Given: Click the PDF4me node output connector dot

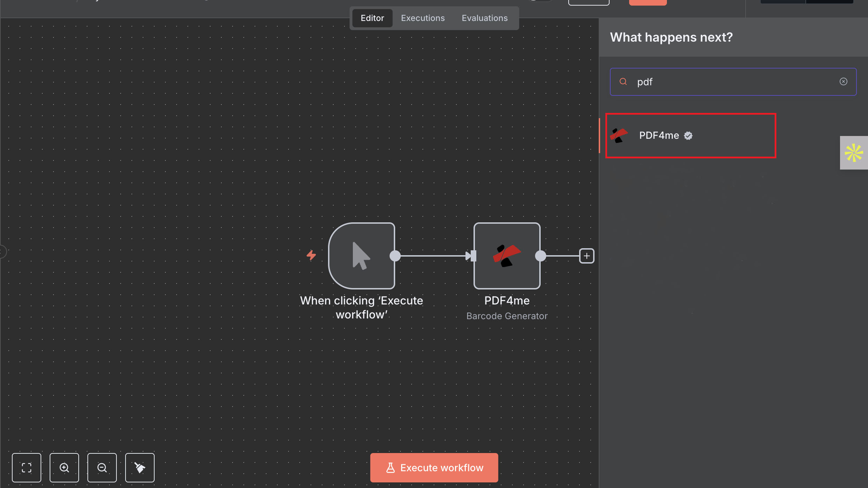Looking at the screenshot, I should [x=541, y=256].
